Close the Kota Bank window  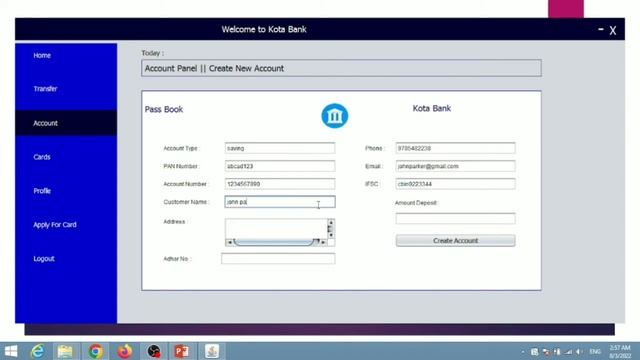(613, 31)
